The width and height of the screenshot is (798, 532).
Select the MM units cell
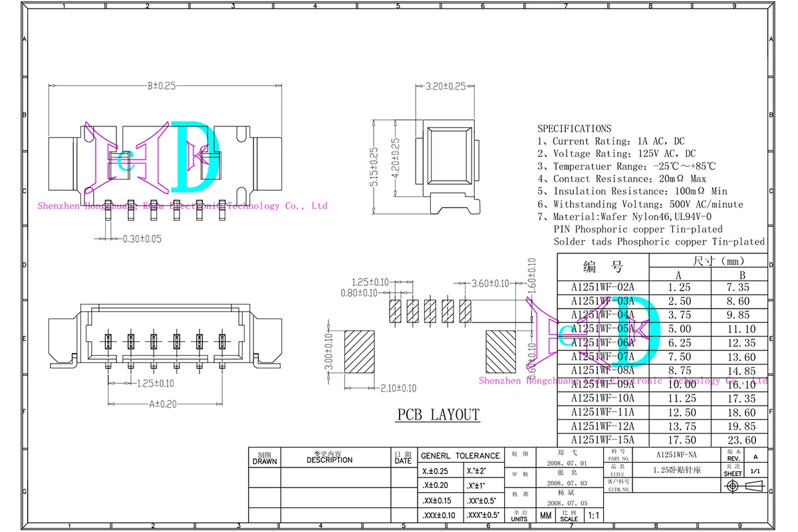click(x=545, y=515)
